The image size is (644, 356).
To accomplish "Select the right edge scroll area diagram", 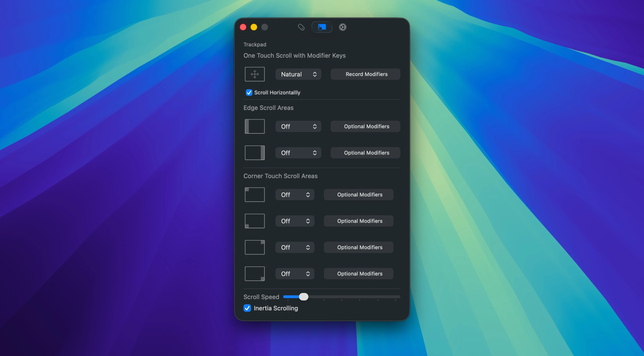I will coord(255,153).
